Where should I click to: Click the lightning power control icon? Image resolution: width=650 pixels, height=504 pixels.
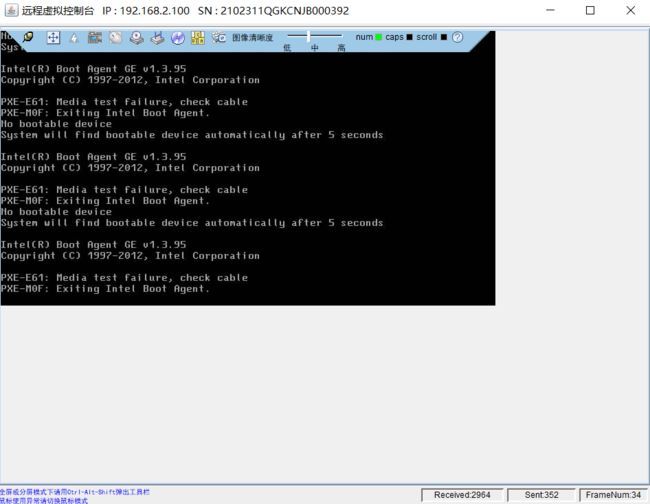click(74, 38)
